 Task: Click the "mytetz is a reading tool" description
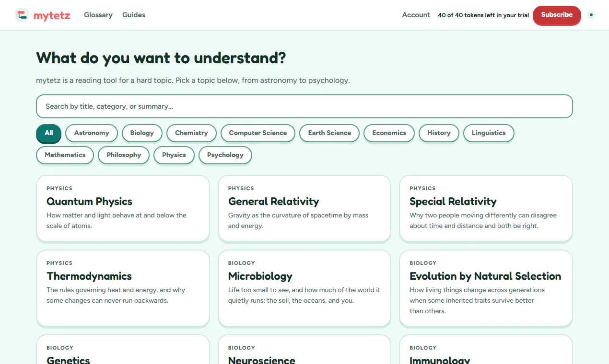[193, 80]
